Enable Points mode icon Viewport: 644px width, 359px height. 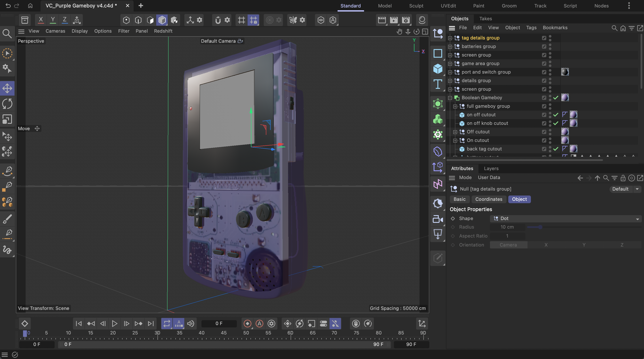tap(126, 20)
